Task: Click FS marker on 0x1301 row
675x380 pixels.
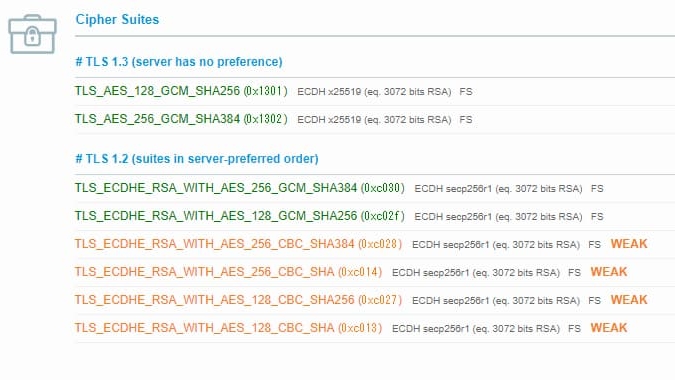Action: click(x=466, y=92)
